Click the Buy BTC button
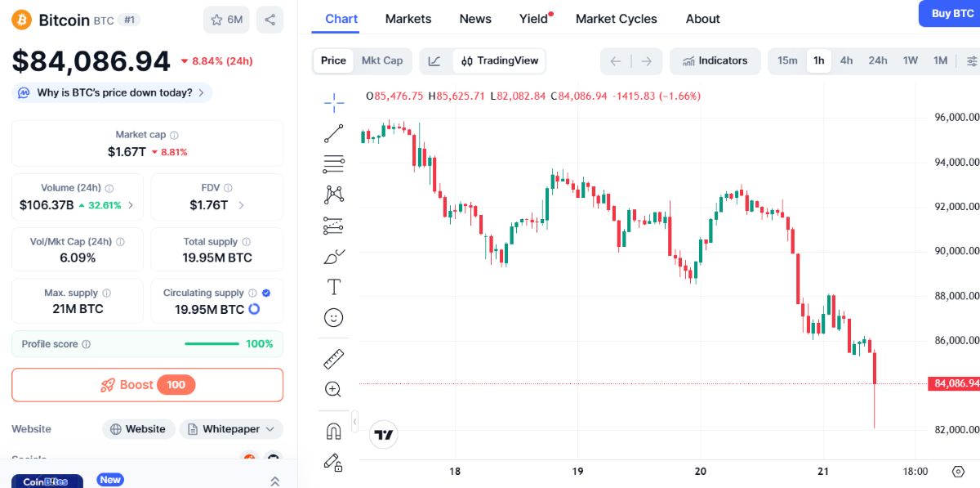 pyautogui.click(x=951, y=14)
